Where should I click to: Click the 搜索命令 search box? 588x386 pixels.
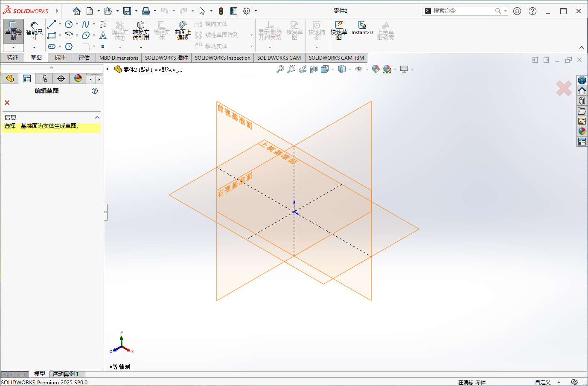(465, 11)
